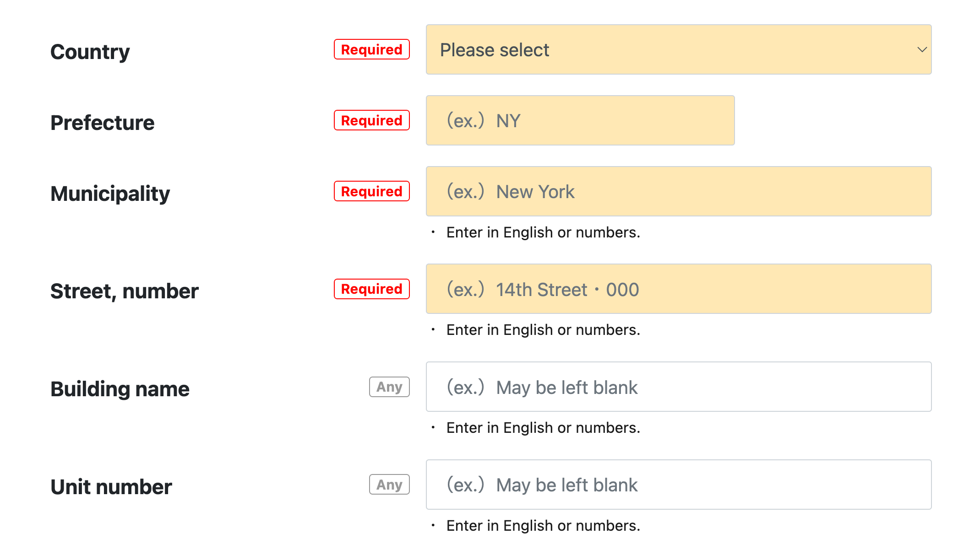This screenshot has height=555, width=980.
Task: Click the Unit number label
Action: 111,487
